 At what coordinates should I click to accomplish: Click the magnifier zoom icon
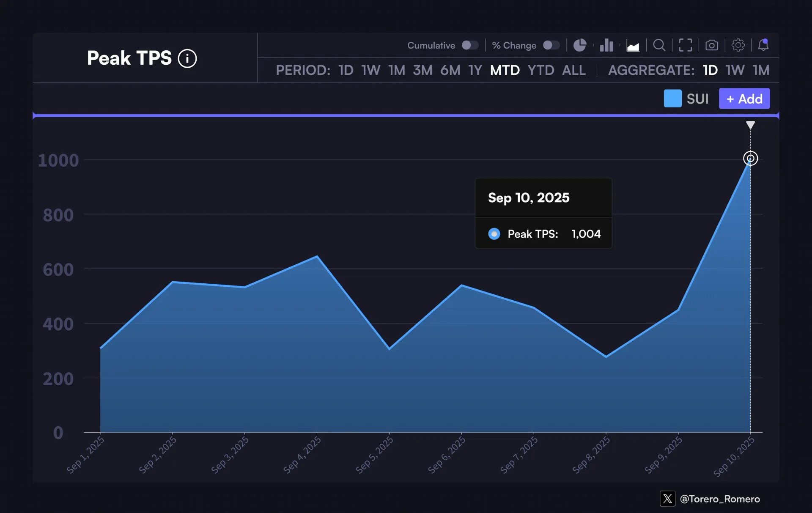(659, 45)
